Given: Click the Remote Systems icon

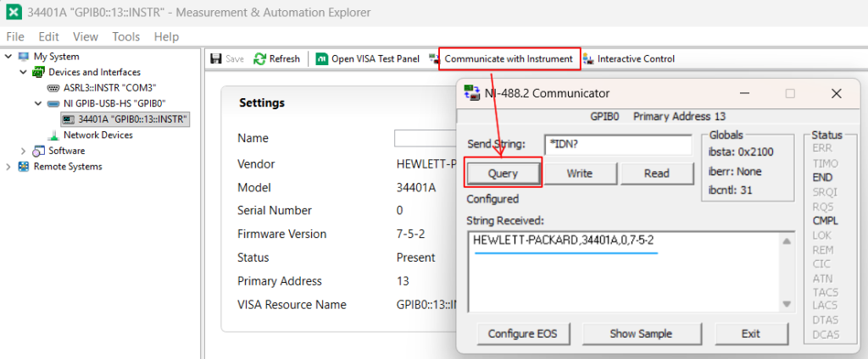Looking at the screenshot, I should point(23,167).
